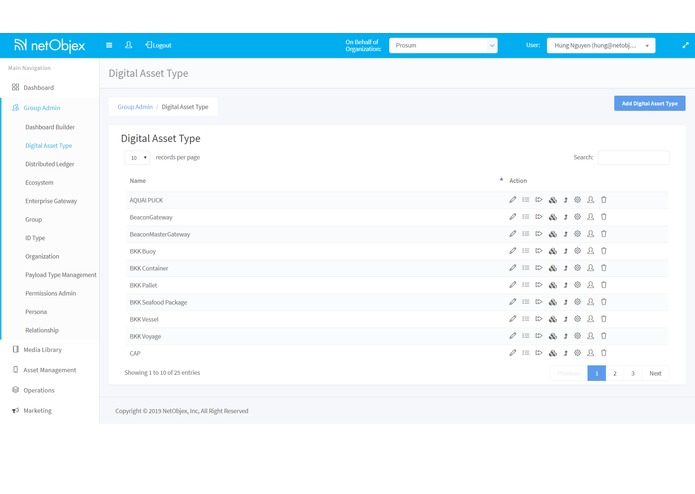Open Relationship in the sidebar
This screenshot has width=695, height=494.
pyautogui.click(x=42, y=331)
